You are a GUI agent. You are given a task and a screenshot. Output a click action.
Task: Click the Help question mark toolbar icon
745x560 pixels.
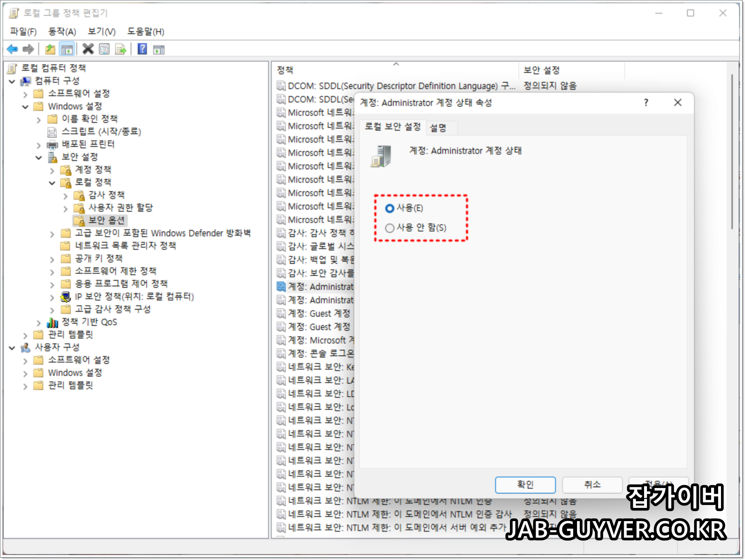142,49
